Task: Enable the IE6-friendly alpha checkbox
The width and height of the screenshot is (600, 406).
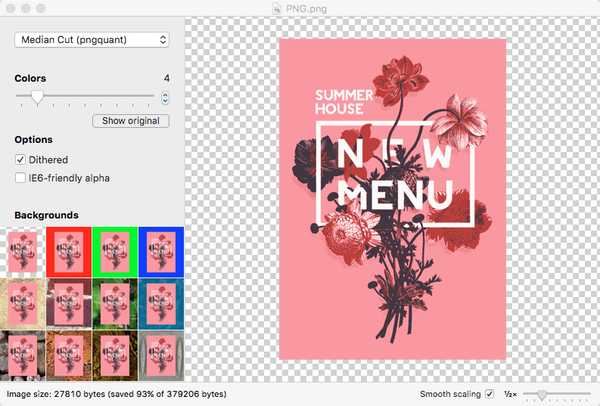Action: click(x=21, y=178)
